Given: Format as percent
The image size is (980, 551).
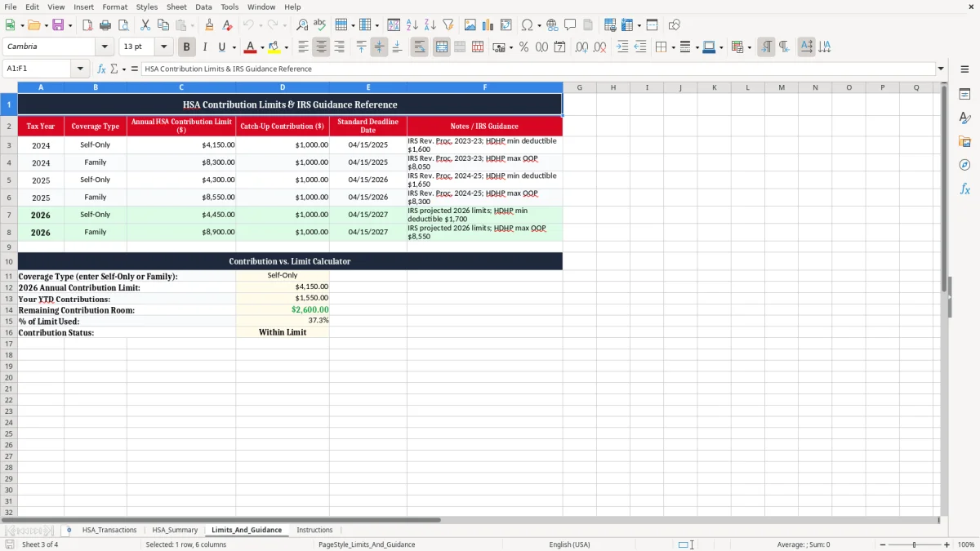Looking at the screenshot, I should click(524, 47).
